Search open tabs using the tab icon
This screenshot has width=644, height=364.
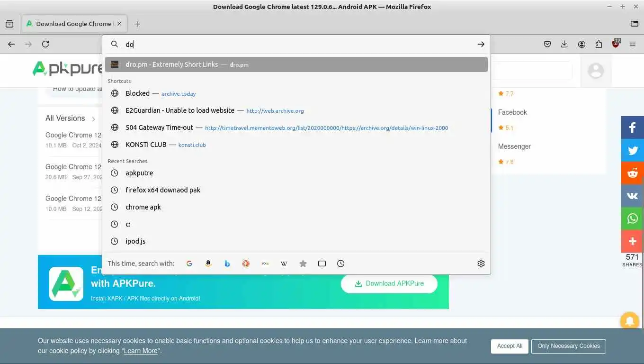click(x=322, y=264)
